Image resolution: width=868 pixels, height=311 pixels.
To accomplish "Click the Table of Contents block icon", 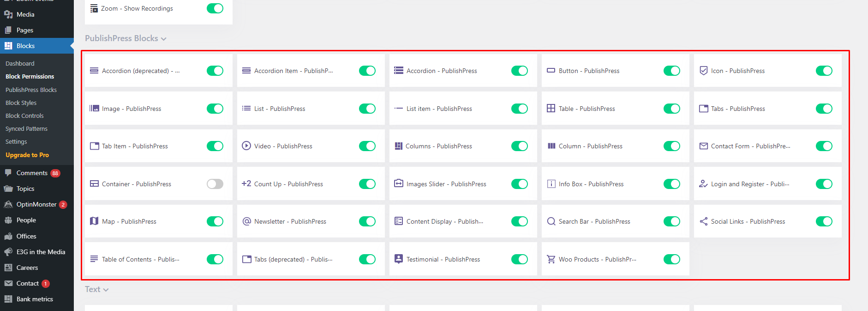I will [94, 259].
